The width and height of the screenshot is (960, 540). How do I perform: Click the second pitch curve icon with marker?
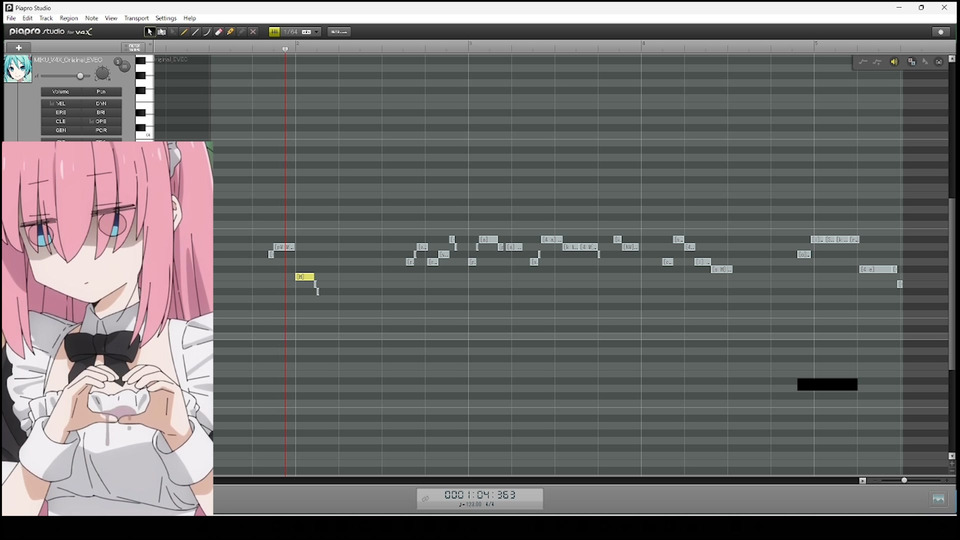coord(877,62)
